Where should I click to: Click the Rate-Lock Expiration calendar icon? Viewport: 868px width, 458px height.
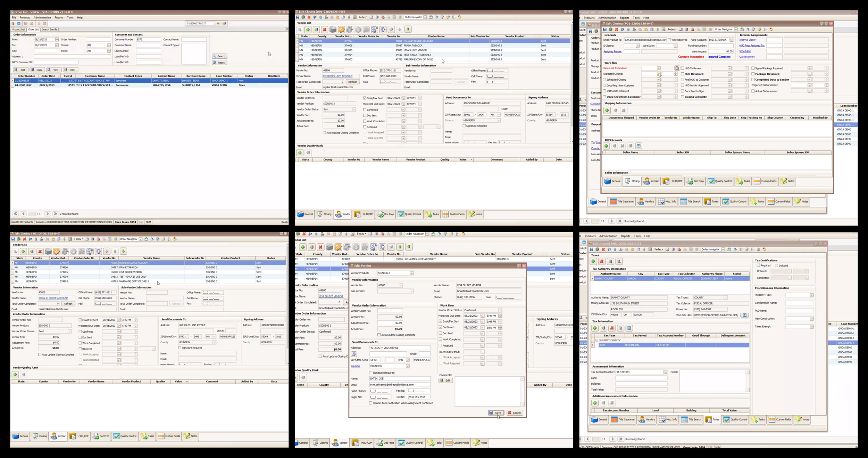(677, 68)
